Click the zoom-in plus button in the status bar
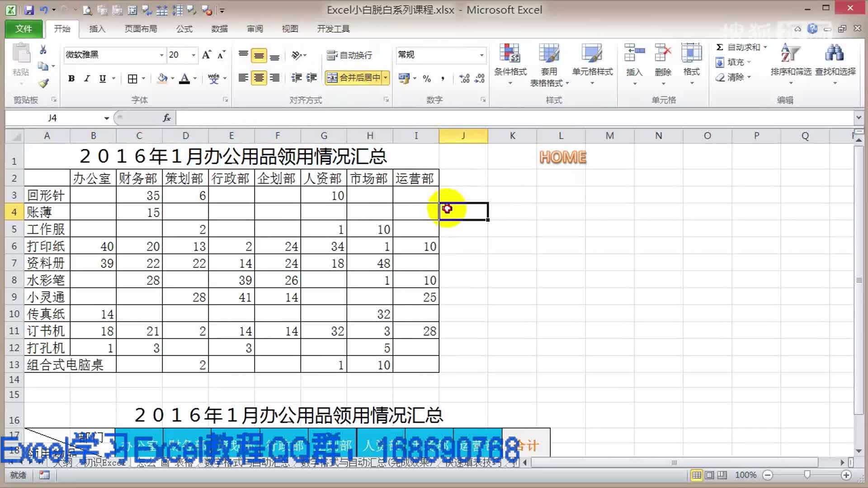 pyautogui.click(x=846, y=475)
